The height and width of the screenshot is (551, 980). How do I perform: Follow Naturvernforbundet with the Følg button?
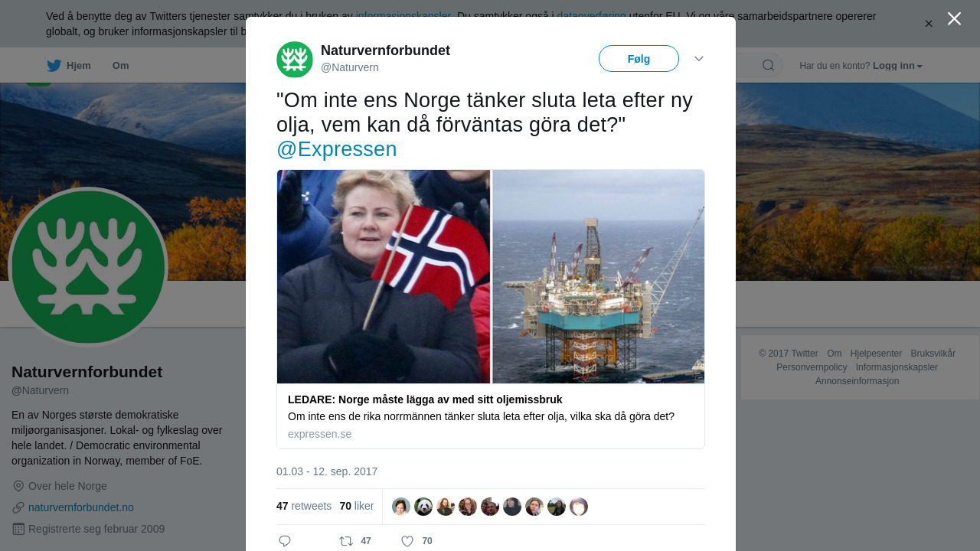pos(639,59)
